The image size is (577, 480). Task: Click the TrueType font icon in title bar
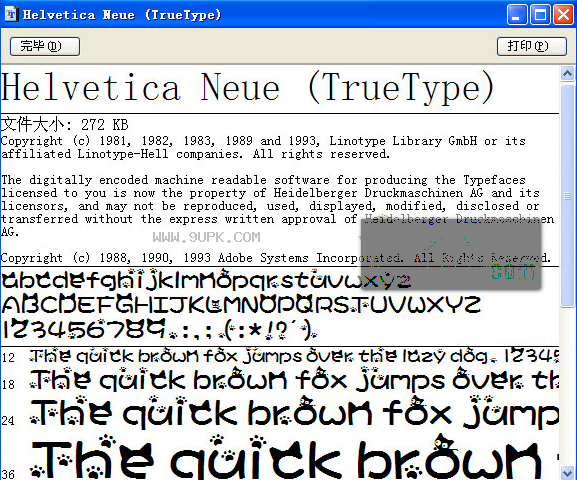(11, 14)
